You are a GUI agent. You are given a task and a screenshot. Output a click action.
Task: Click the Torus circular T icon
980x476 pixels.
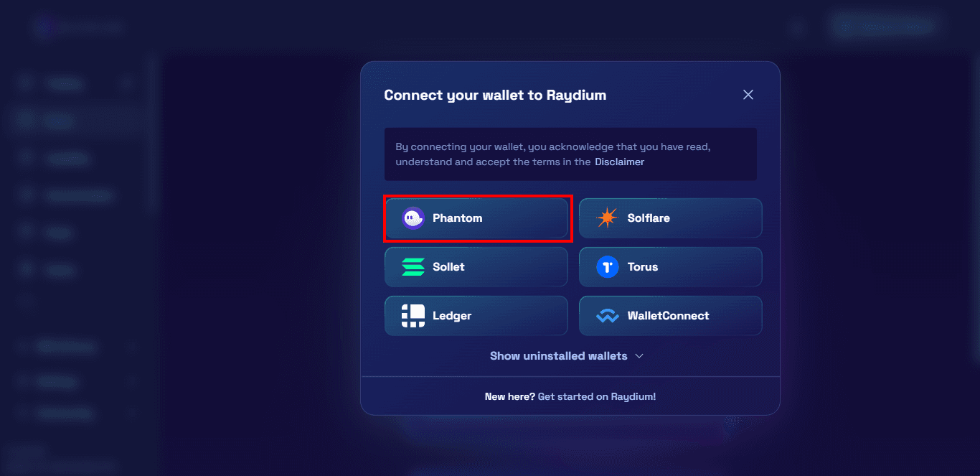[607, 266]
